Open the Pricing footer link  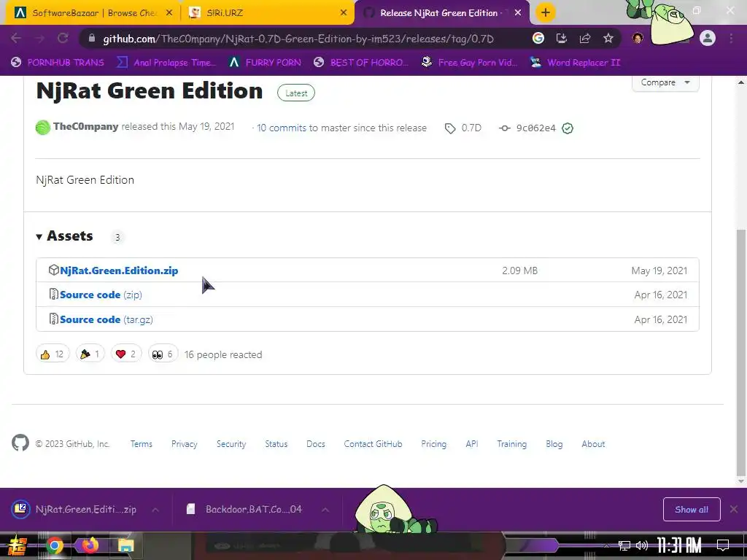click(x=433, y=444)
